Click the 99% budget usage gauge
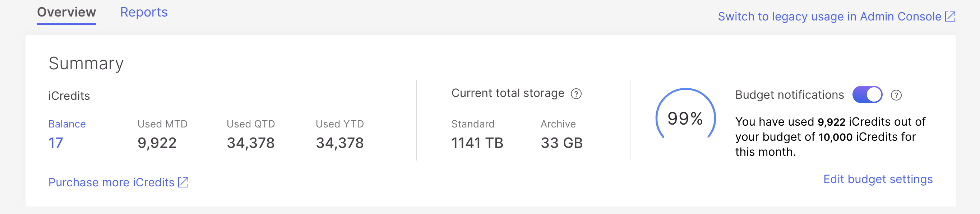 (685, 118)
